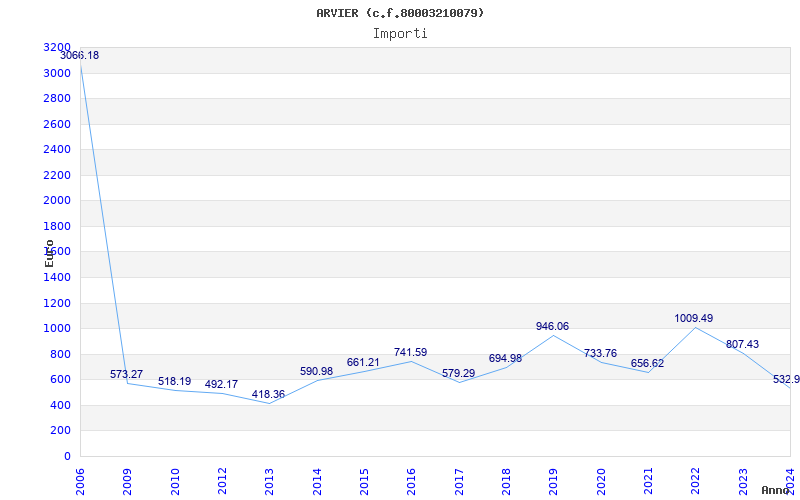Screen dimensions: 800x500
Task: Select the 2800 y-axis tick label
Action: 57,98
